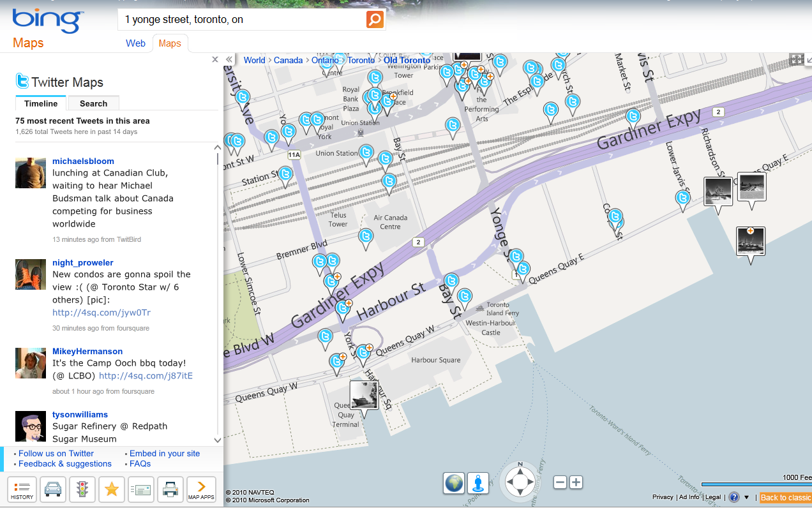Click the tweet list scroll-up arrow
812x508 pixels.
tap(218, 147)
